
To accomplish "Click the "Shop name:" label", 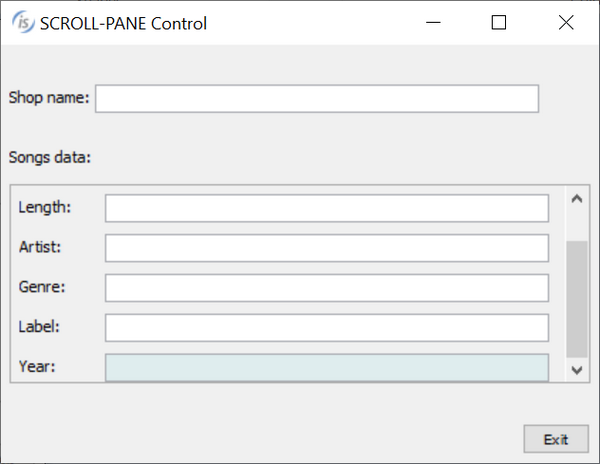I will coord(49,98).
